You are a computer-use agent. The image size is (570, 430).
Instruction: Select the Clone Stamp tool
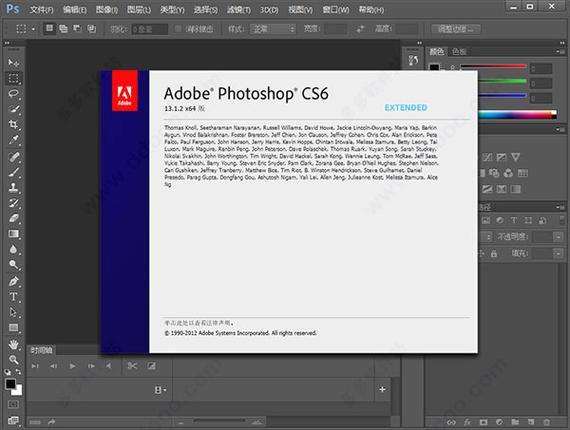13,188
